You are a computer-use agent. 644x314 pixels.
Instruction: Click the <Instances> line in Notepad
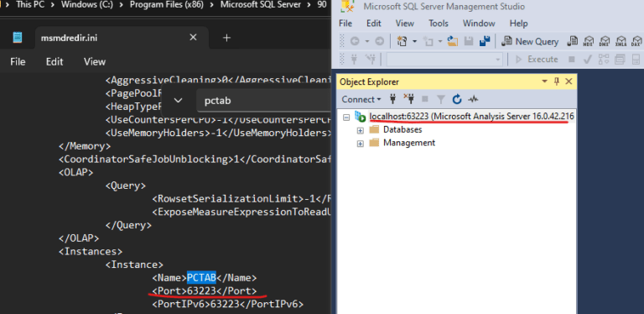coord(91,251)
